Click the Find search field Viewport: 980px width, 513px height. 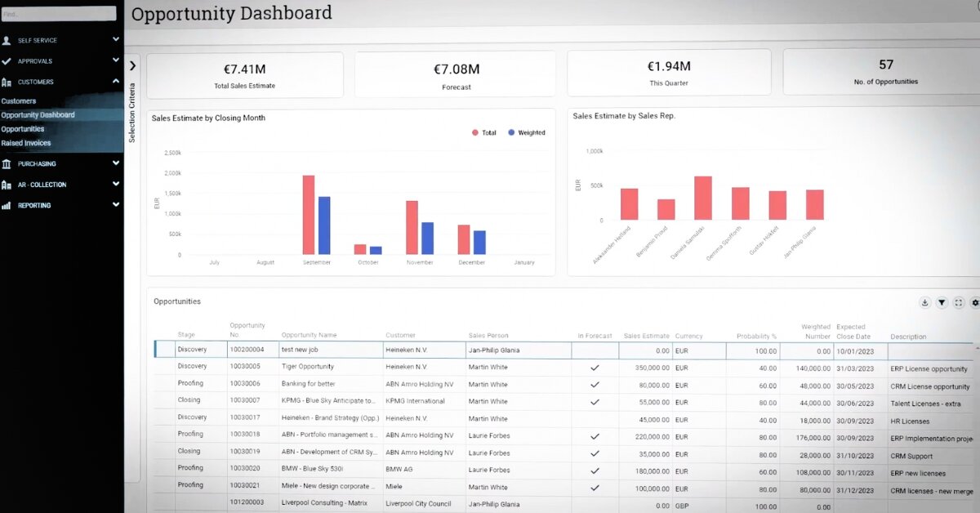(58, 14)
